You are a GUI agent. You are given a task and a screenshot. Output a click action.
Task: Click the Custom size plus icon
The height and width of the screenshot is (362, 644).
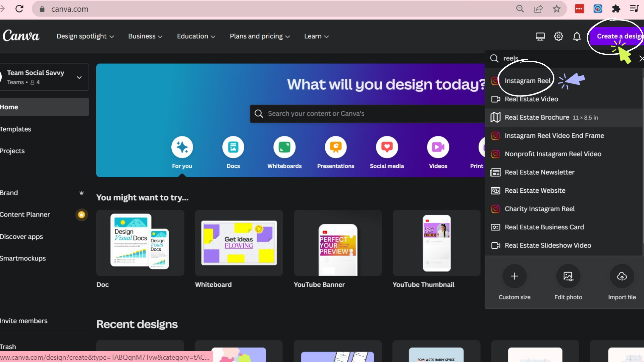point(514,276)
